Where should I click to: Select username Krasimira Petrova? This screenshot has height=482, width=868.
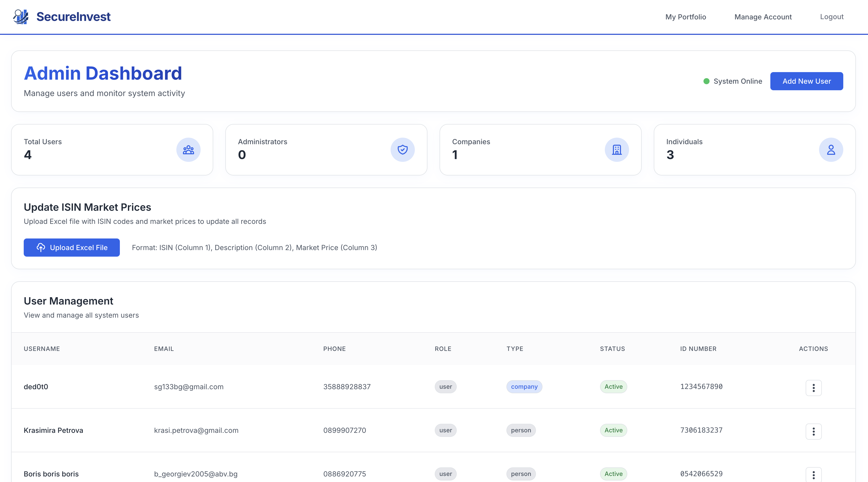(x=53, y=430)
